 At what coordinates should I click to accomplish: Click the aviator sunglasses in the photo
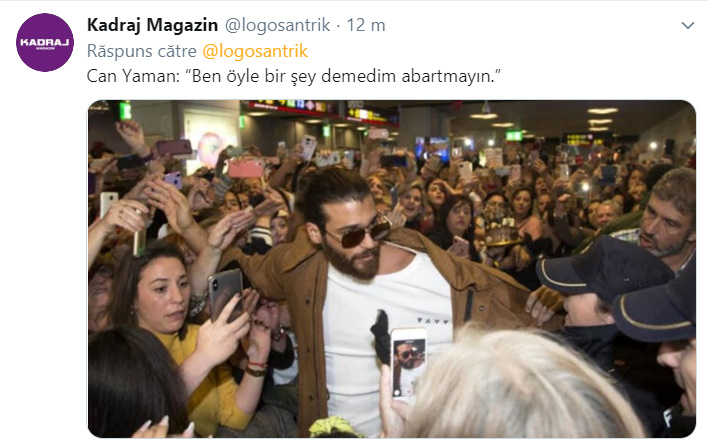click(360, 234)
